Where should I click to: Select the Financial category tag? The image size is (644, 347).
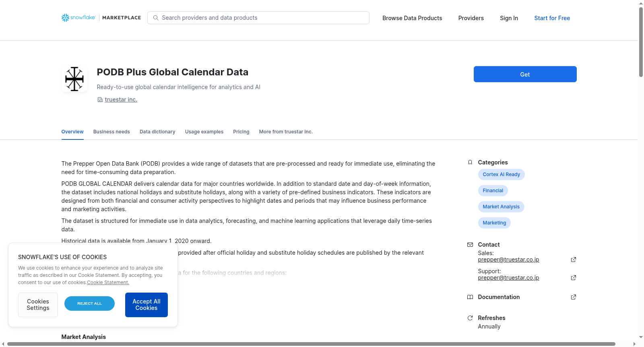tap(493, 191)
